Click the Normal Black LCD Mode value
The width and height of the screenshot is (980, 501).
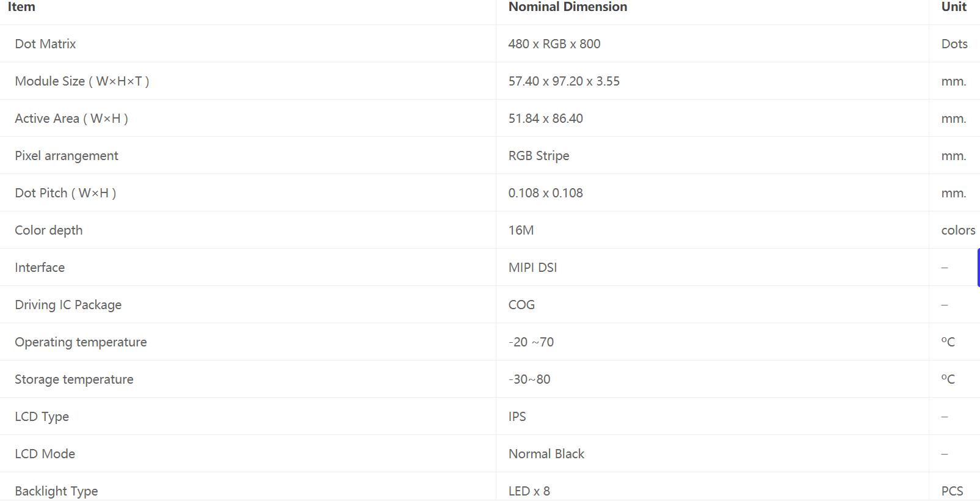(x=546, y=454)
